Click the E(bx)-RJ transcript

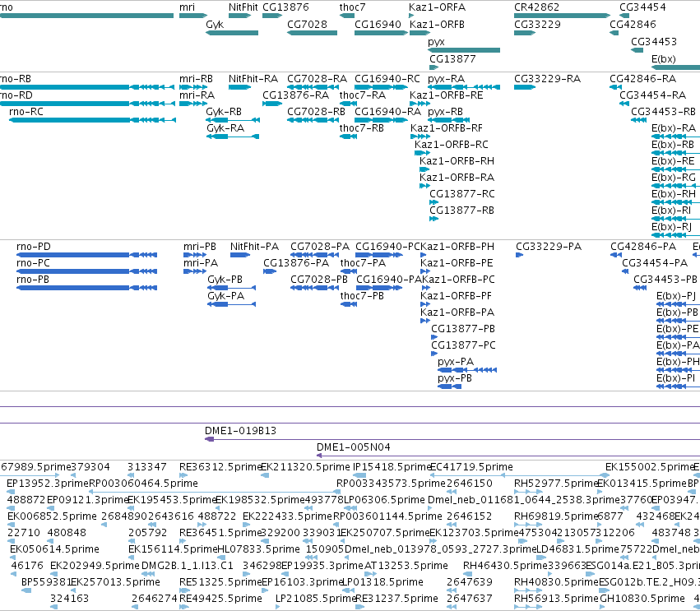click(675, 236)
